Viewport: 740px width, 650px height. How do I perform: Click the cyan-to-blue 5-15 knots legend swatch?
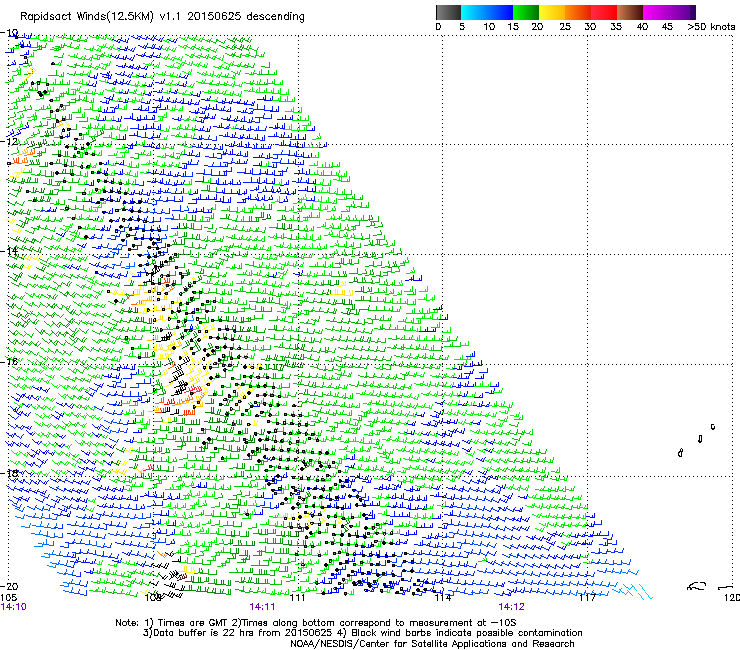click(487, 12)
